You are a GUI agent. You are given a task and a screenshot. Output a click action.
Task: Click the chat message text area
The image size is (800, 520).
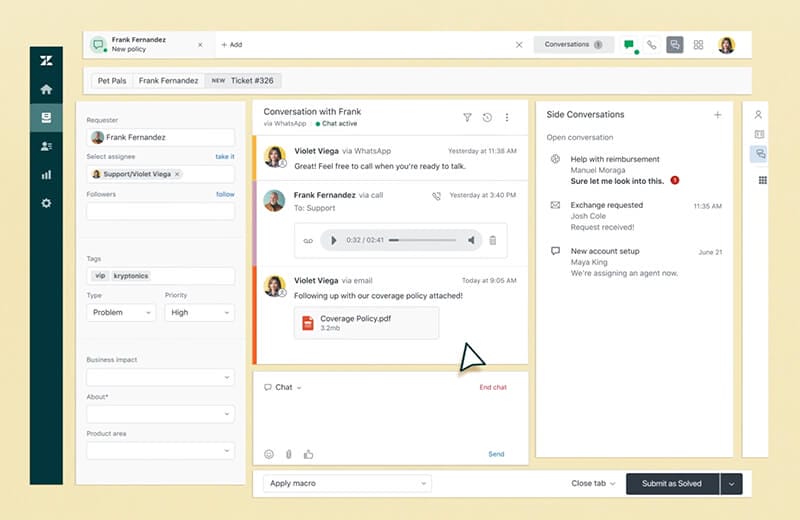[x=390, y=419]
